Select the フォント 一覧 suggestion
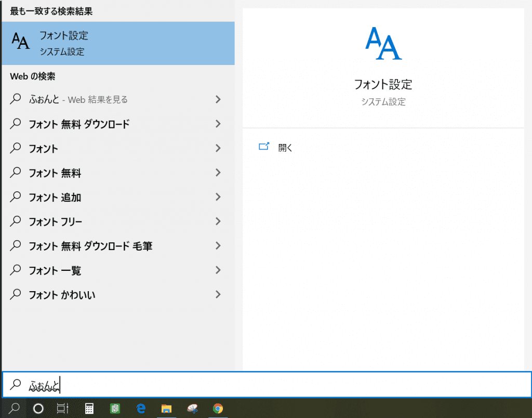The width and height of the screenshot is (532, 418). tap(55, 271)
